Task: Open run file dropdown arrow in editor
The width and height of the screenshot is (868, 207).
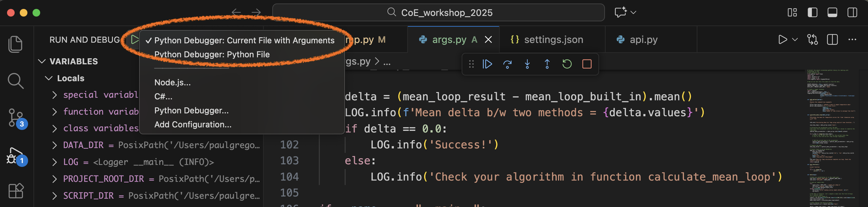Action: click(x=795, y=40)
